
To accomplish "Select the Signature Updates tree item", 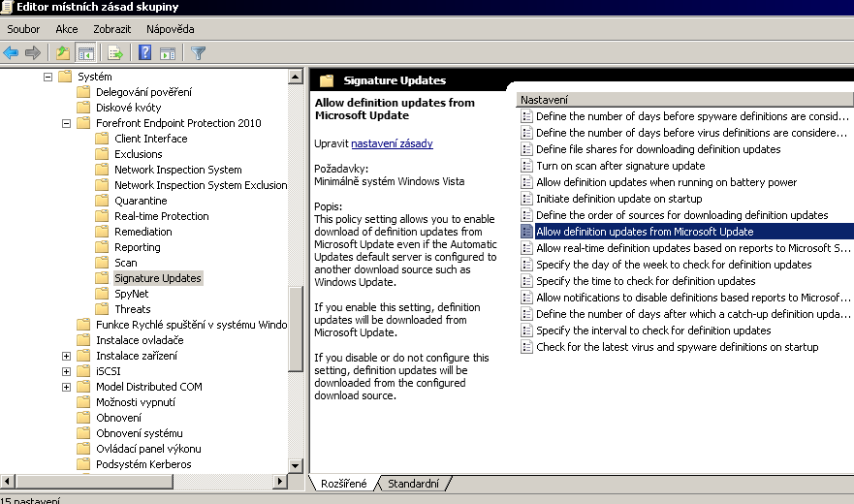I will pyautogui.click(x=158, y=278).
